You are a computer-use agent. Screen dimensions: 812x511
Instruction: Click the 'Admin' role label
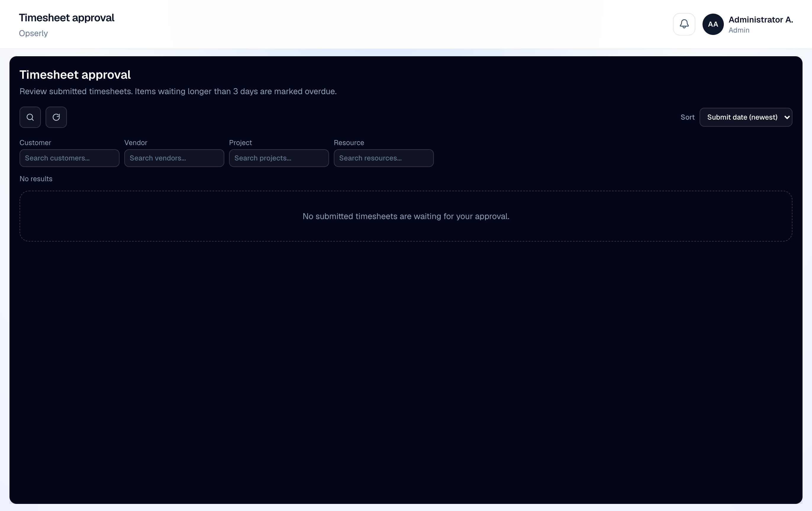[739, 30]
